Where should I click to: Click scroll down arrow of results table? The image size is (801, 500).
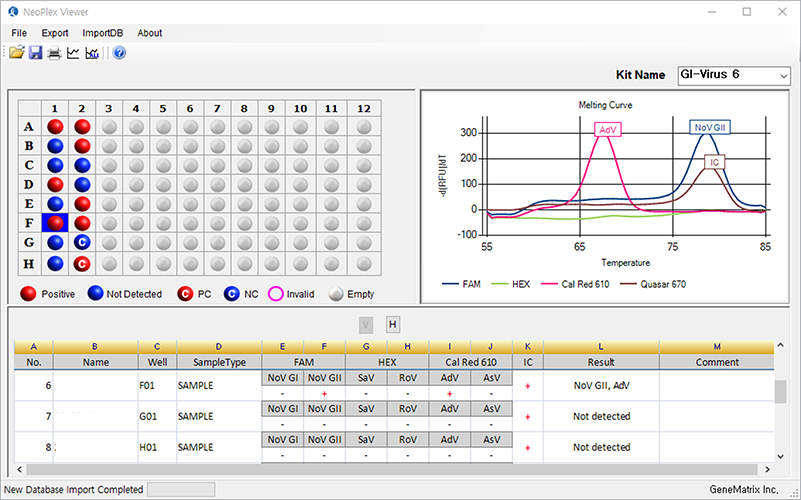pyautogui.click(x=781, y=456)
